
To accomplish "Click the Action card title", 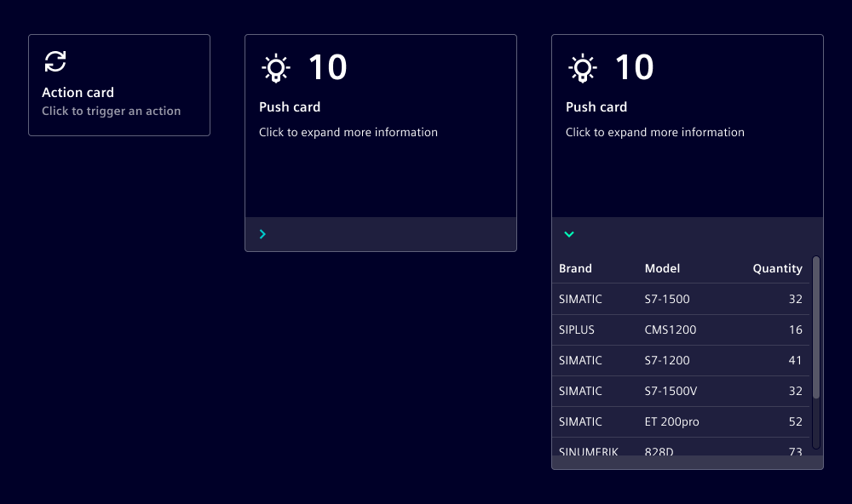I will pos(78,92).
